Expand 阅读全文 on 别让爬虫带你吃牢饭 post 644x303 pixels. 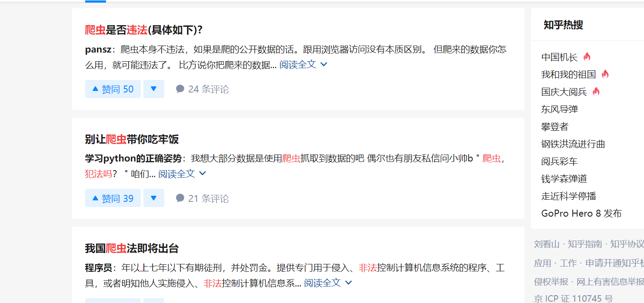(182, 174)
